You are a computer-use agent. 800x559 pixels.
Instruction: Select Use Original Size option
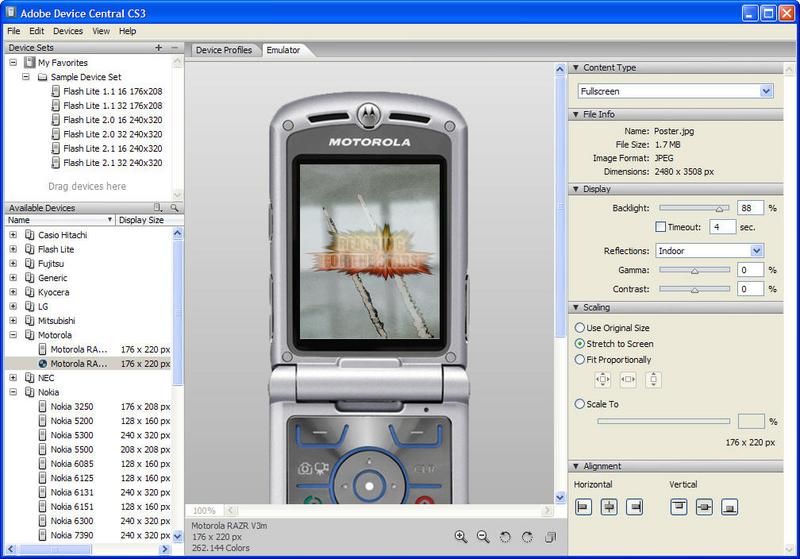580,327
